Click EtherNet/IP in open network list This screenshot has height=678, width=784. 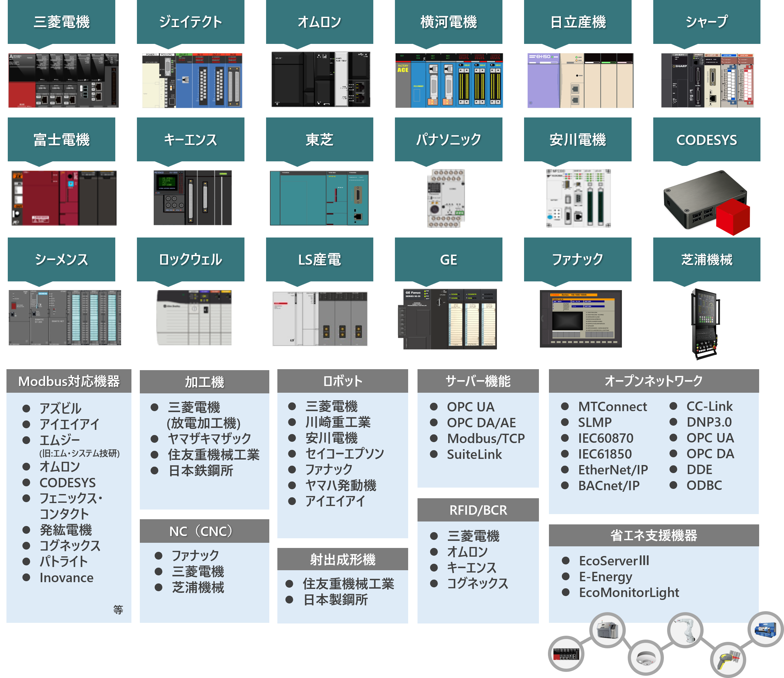613,470
